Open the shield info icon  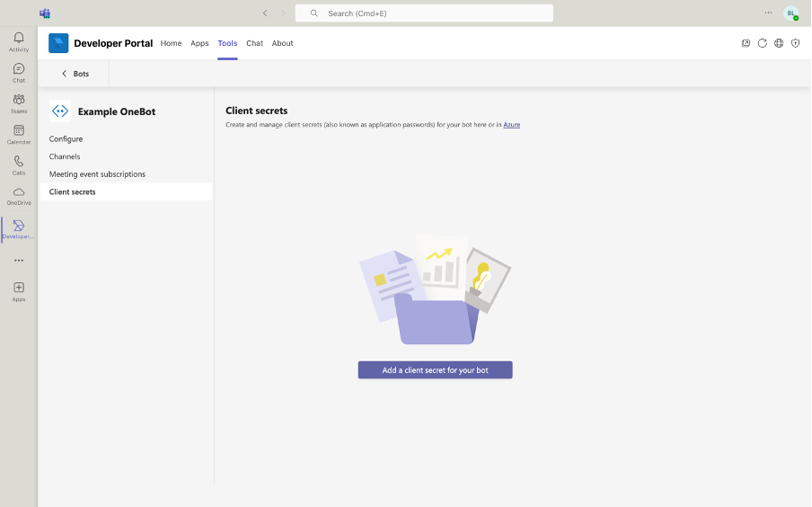796,43
